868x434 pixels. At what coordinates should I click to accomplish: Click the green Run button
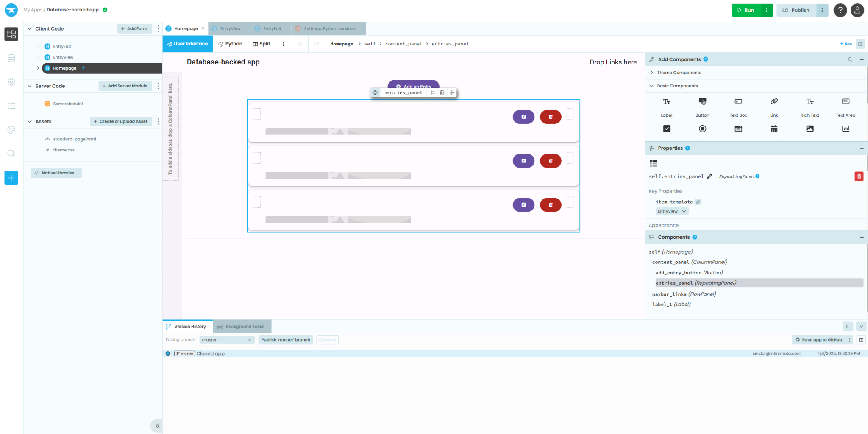746,10
